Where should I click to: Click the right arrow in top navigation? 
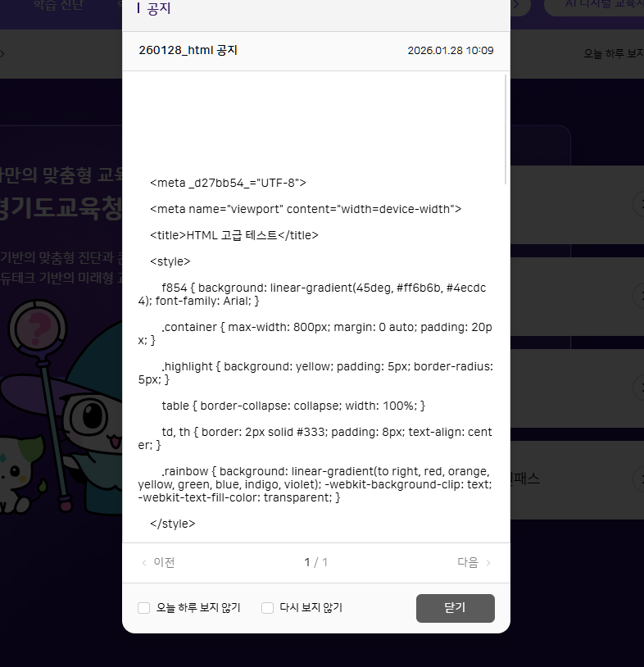pyautogui.click(x=516, y=5)
